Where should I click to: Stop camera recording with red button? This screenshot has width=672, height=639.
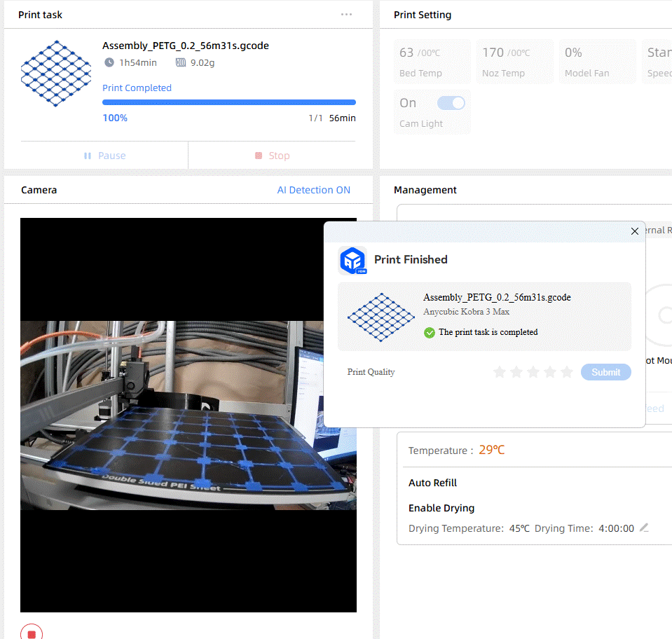click(x=32, y=633)
